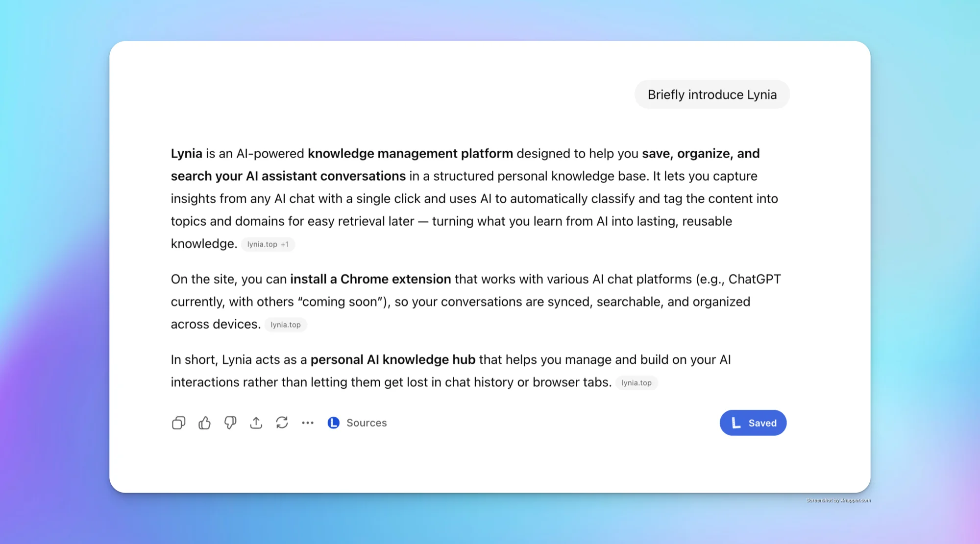The image size is (980, 544).
Task: Expand the +1 hidden sources on first citation
Action: [285, 244]
